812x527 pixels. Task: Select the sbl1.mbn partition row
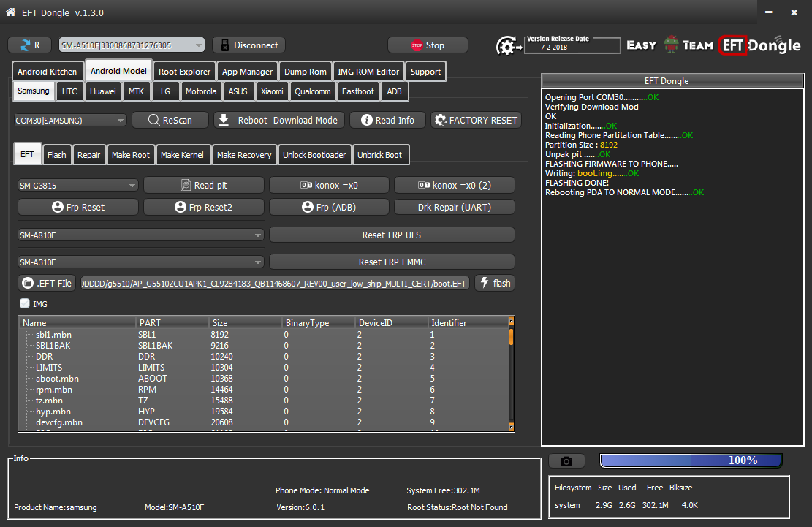[x=264, y=335]
